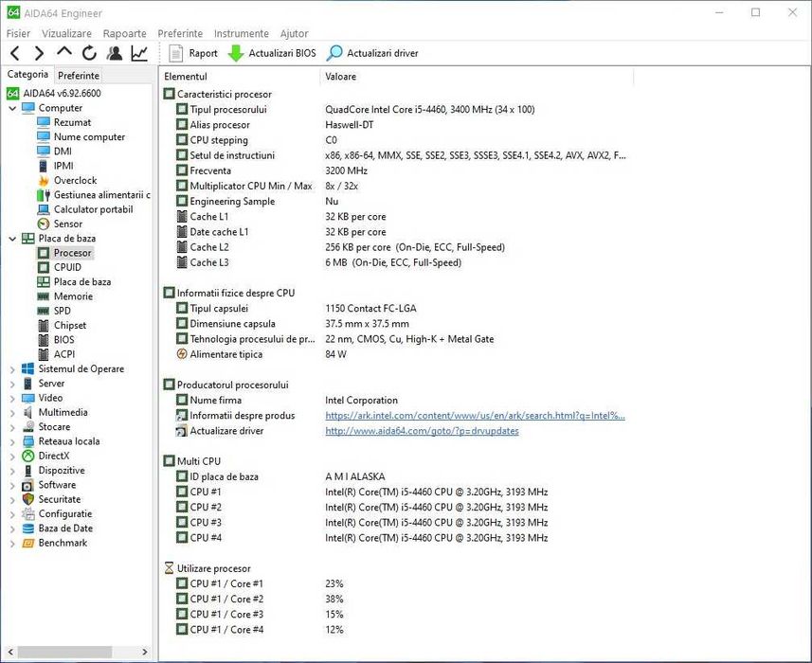Screen dimensions: 812x663
Task: Click the sidebar scrollbar right arrow
Action: point(145,652)
